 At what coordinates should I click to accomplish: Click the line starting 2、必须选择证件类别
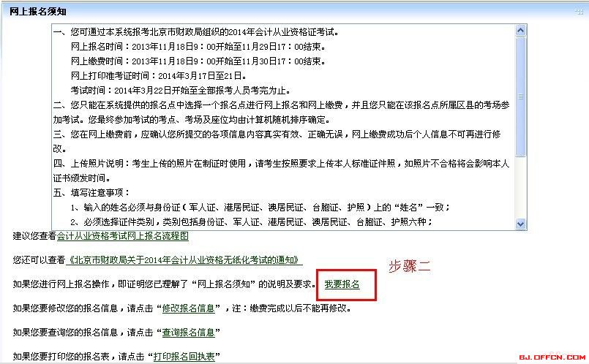[252, 221]
